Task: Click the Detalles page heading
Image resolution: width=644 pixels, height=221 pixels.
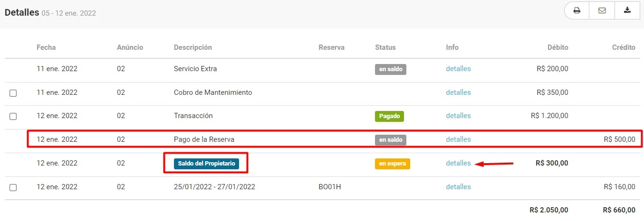Action: click(x=22, y=12)
